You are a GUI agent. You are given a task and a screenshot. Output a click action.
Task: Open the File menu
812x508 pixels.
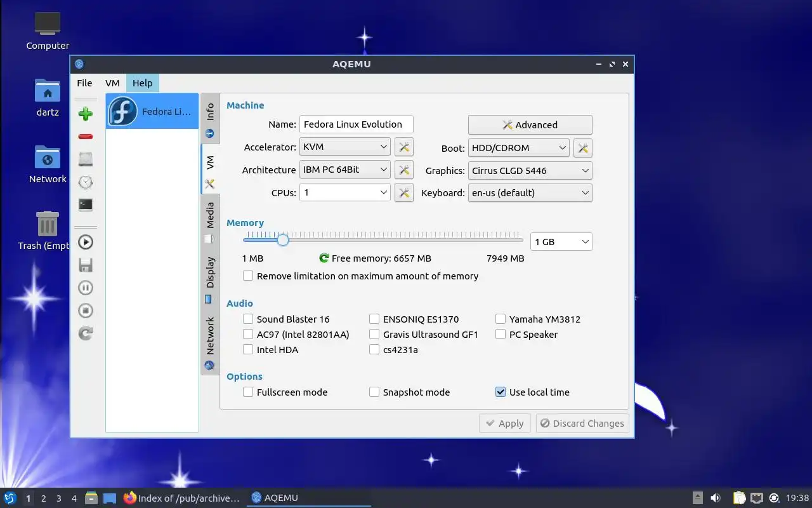84,83
